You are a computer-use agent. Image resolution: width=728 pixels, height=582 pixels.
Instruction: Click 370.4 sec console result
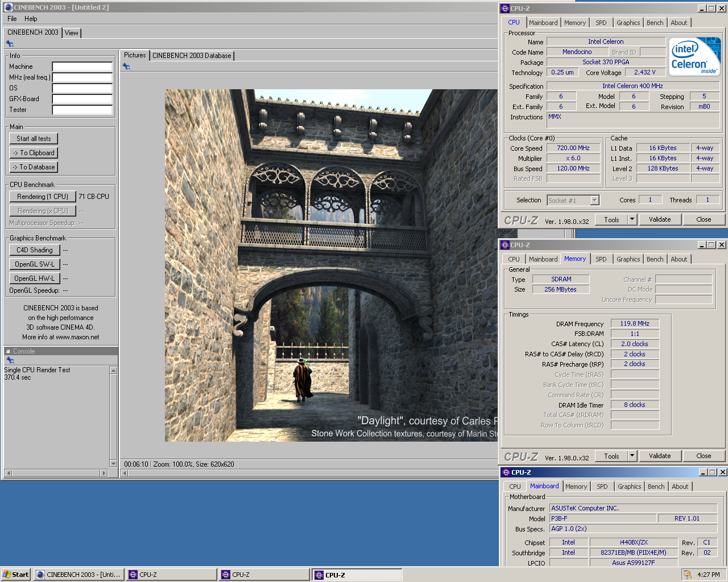tap(18, 377)
